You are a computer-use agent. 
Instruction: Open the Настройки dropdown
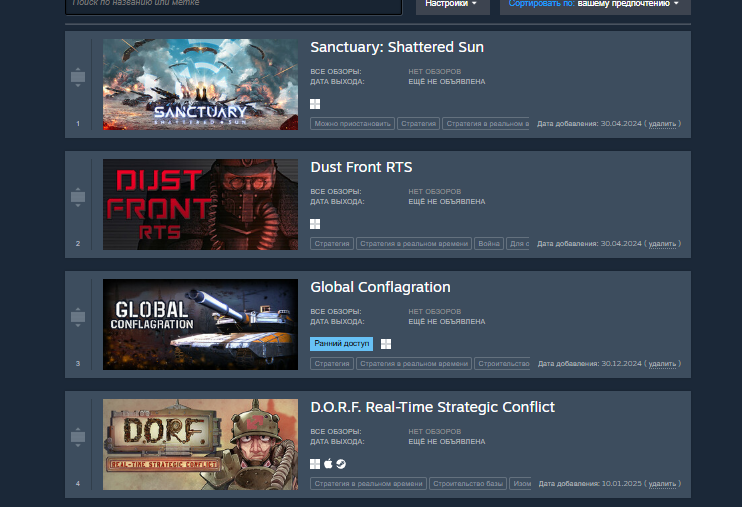[452, 4]
